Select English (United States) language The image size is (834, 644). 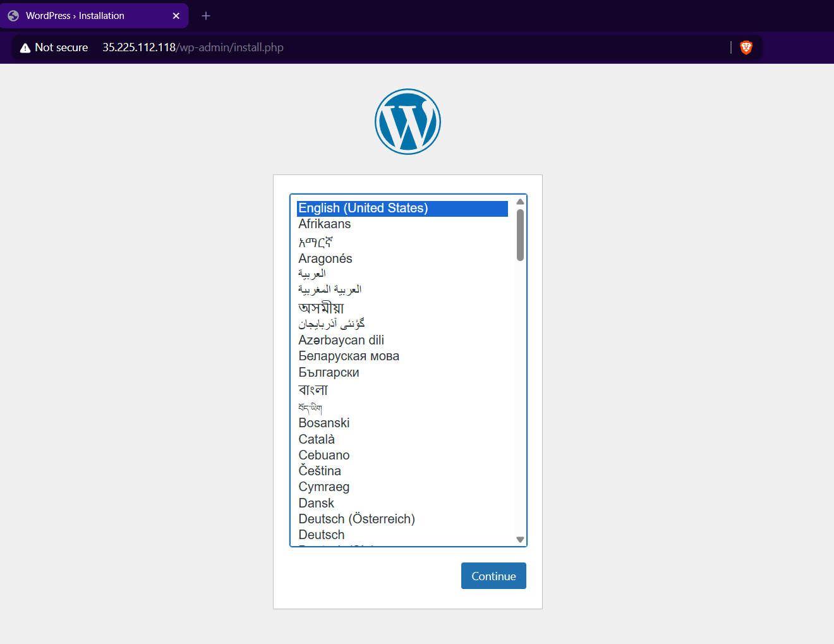pos(363,209)
